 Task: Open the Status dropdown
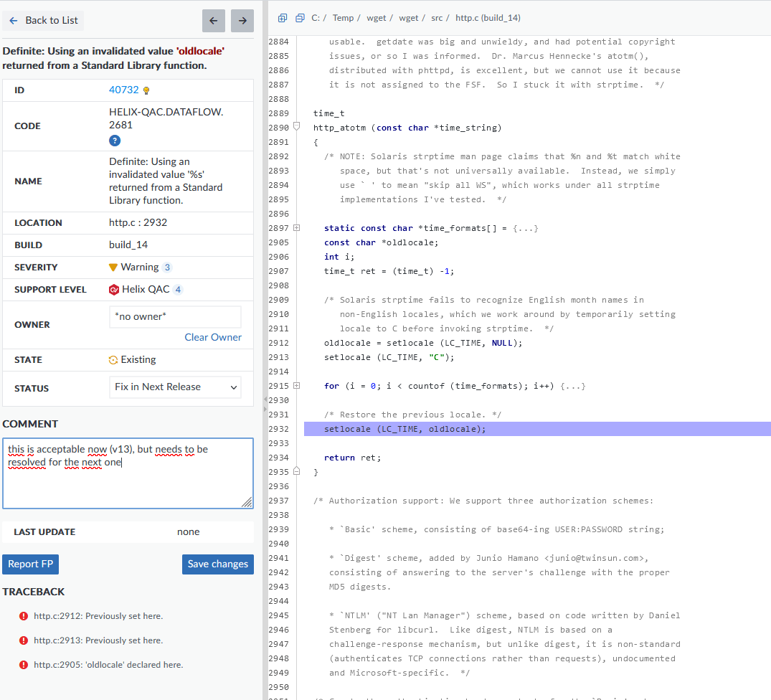coord(175,387)
